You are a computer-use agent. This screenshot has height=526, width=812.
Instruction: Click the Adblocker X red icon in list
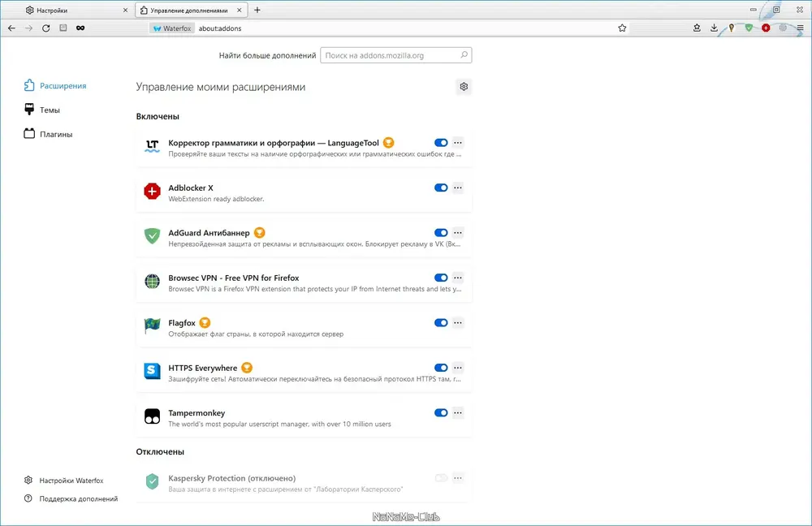(x=153, y=192)
